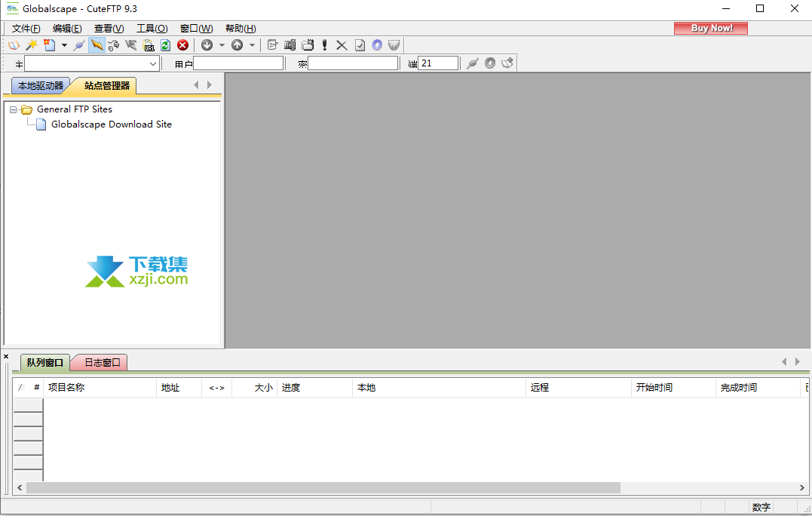This screenshot has width=812, height=516.
Task: Open the quick connect bar gear icon
Action: tap(490, 63)
